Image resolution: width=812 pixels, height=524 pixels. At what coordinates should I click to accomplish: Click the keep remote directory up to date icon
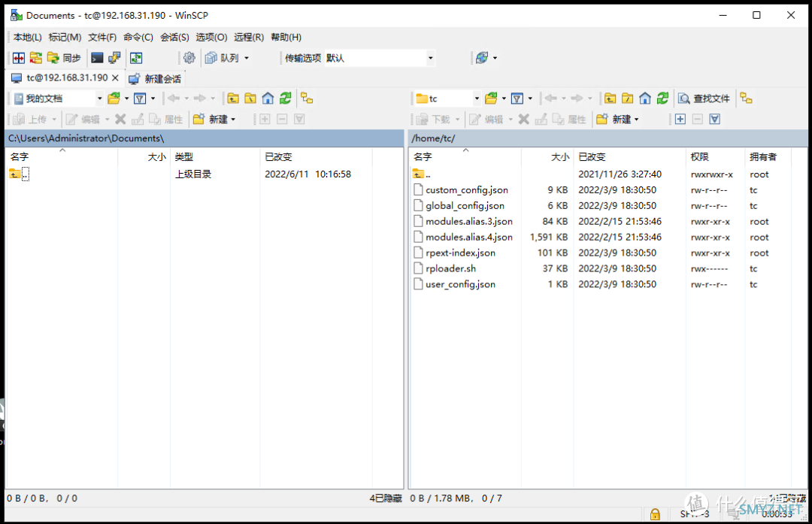click(136, 58)
